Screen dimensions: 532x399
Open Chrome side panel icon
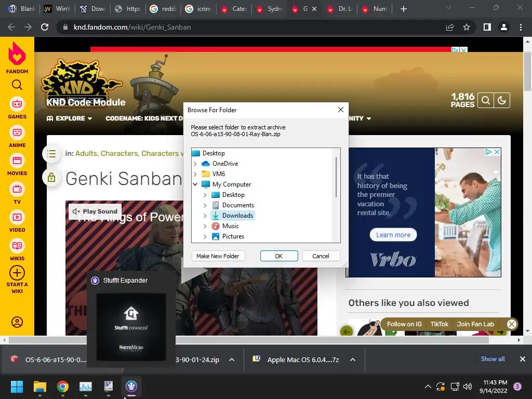[487, 27]
